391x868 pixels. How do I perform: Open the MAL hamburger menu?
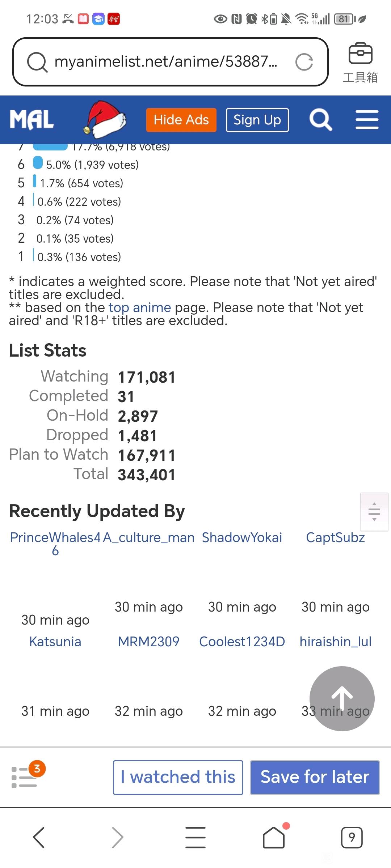[x=367, y=120]
